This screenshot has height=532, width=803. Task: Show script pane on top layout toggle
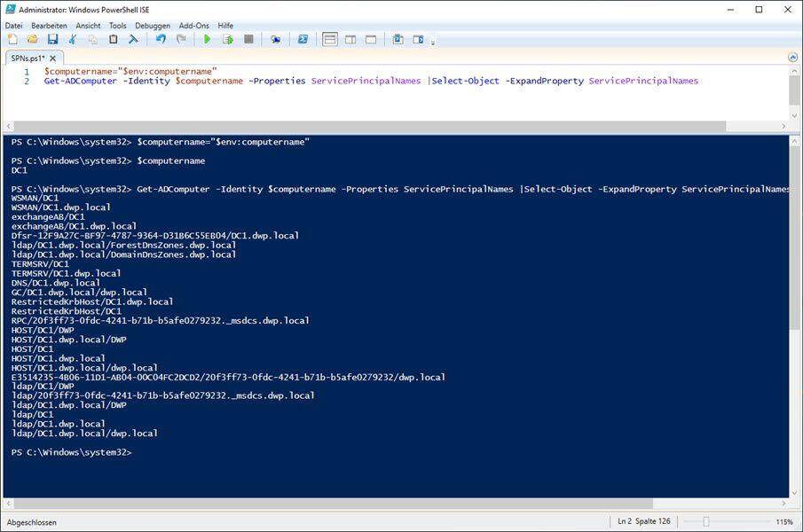click(x=330, y=39)
